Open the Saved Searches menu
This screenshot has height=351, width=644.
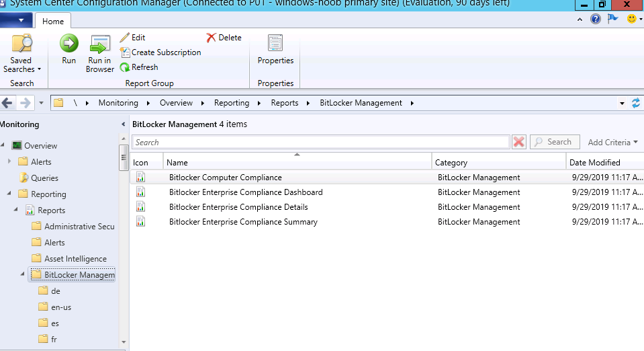tap(21, 54)
